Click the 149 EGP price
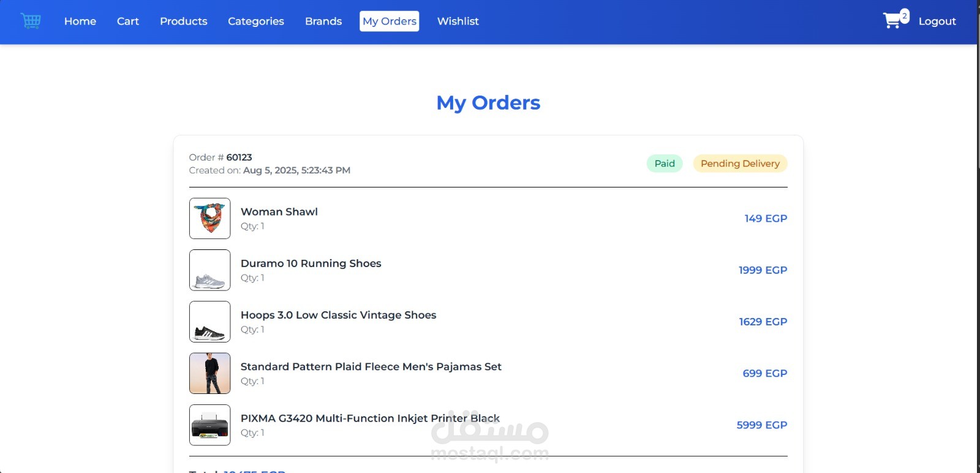 pyautogui.click(x=766, y=219)
